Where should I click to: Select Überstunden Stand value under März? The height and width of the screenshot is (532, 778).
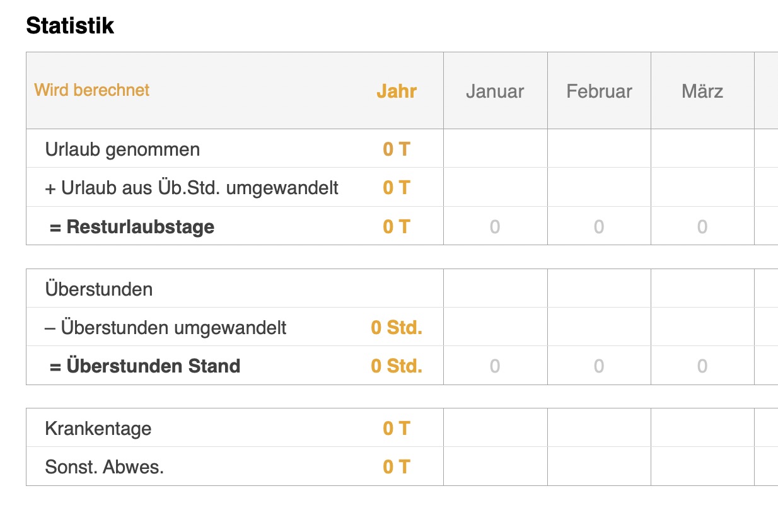[x=702, y=366]
